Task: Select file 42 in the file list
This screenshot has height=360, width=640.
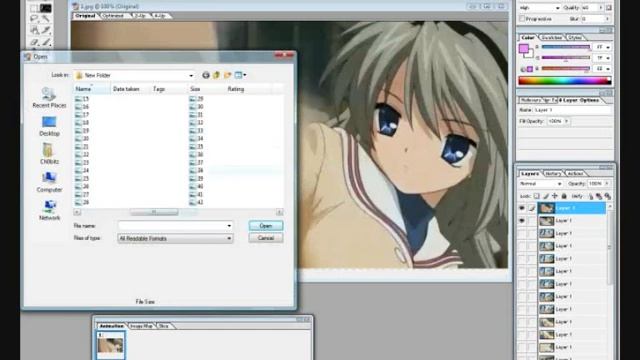Action: pos(196,202)
